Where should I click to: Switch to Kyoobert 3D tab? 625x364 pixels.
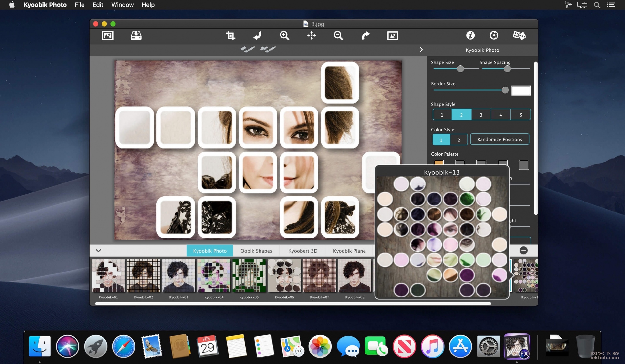(302, 251)
